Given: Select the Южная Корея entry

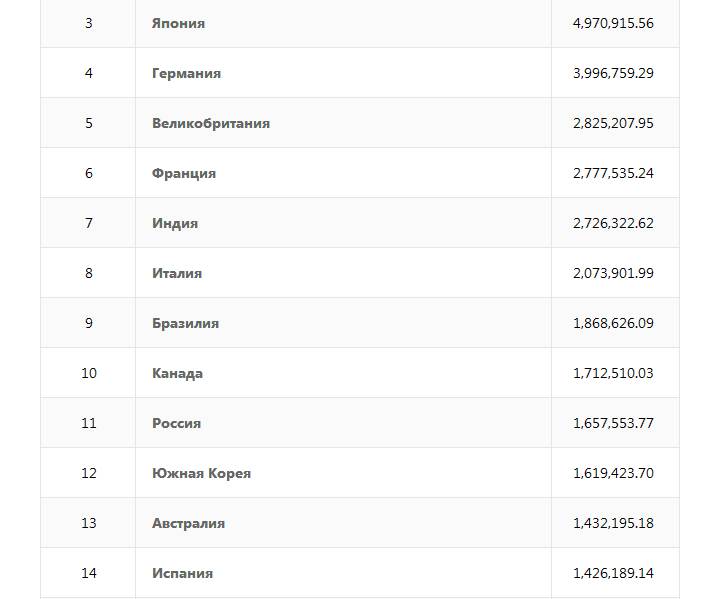Looking at the screenshot, I should click(x=201, y=473).
